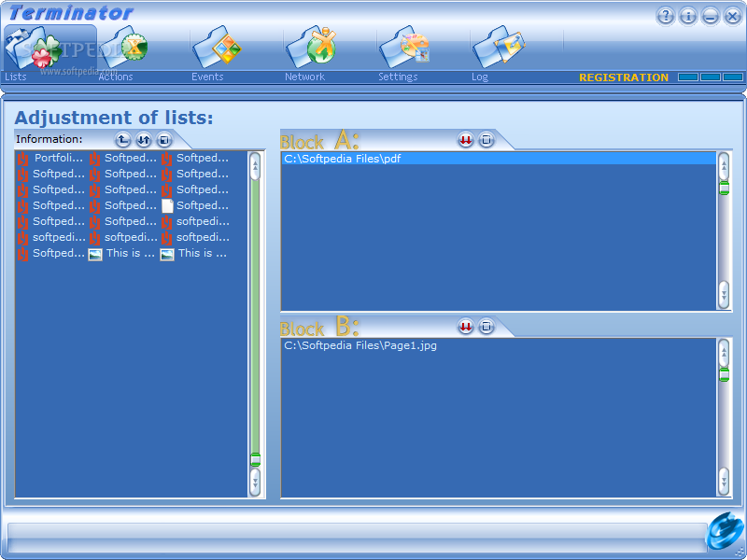Screen dimensions: 747x560
Task: Select C:\Softpedia Files\Page1.jpg entry in Block B
Action: pos(360,345)
